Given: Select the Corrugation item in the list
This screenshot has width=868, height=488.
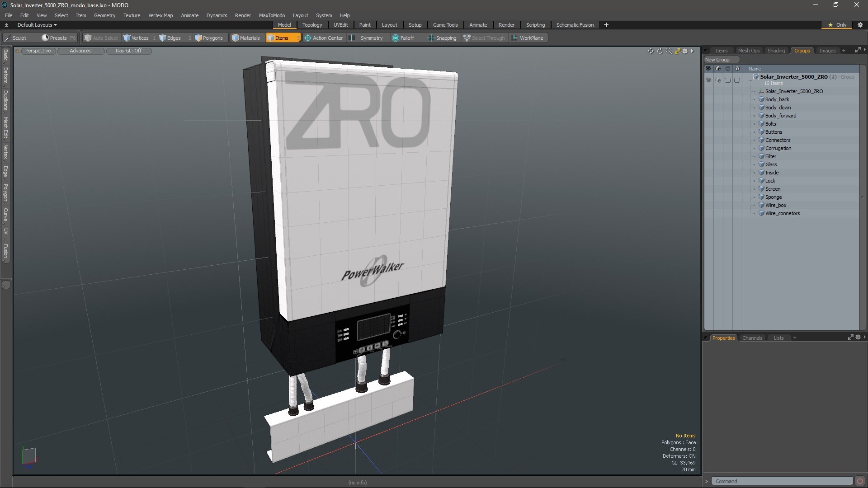Looking at the screenshot, I should coord(778,148).
